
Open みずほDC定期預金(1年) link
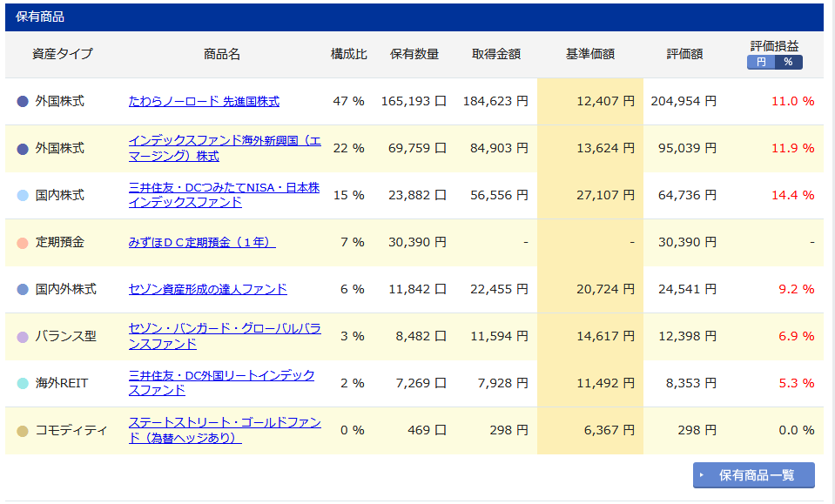tap(202, 242)
